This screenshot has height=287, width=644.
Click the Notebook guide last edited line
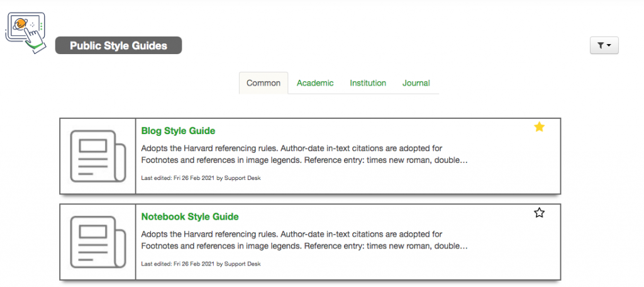click(201, 264)
